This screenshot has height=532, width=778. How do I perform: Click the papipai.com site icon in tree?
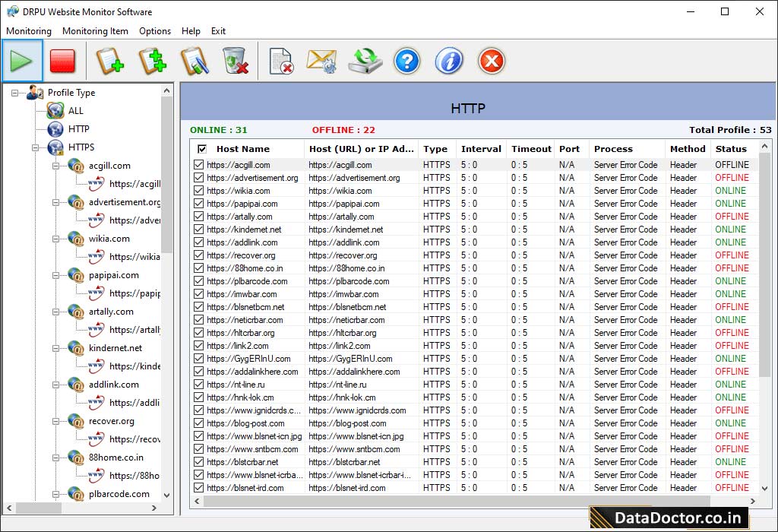(x=76, y=275)
